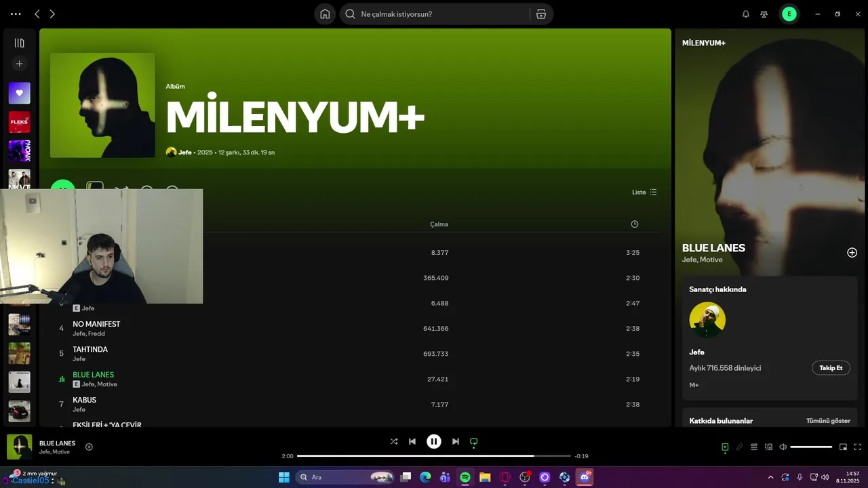The height and width of the screenshot is (488, 868).
Task: Open MİLENYUM+ header in right panel
Action: [x=704, y=43]
